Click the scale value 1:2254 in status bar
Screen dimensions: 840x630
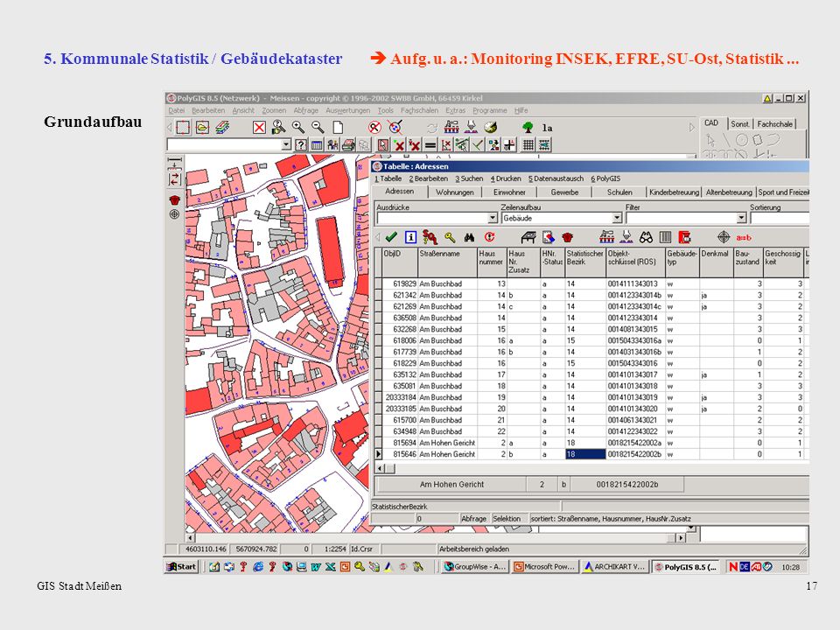pyautogui.click(x=335, y=549)
